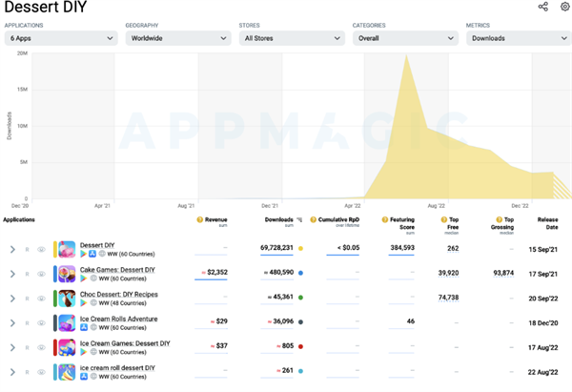Viewport: 572px width, 392px height.
Task: Click the Ice Cream Games: Dessert DIY app icon
Action: (67, 347)
